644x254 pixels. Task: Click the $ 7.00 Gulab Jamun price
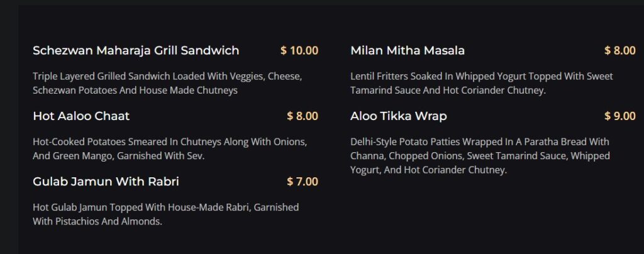click(303, 181)
